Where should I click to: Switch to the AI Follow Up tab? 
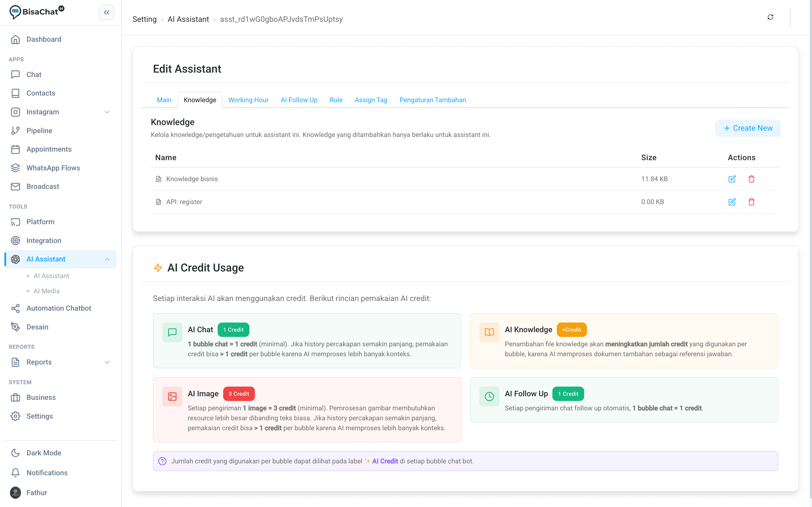pyautogui.click(x=299, y=100)
